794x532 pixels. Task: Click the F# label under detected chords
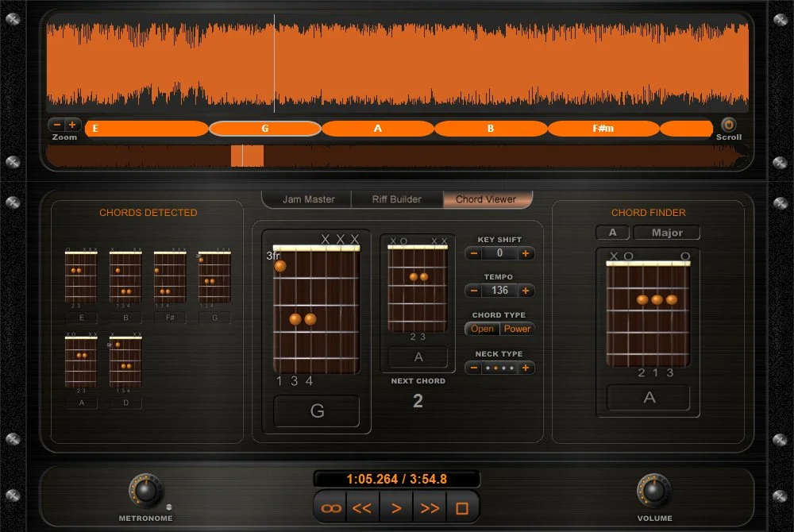click(x=170, y=318)
